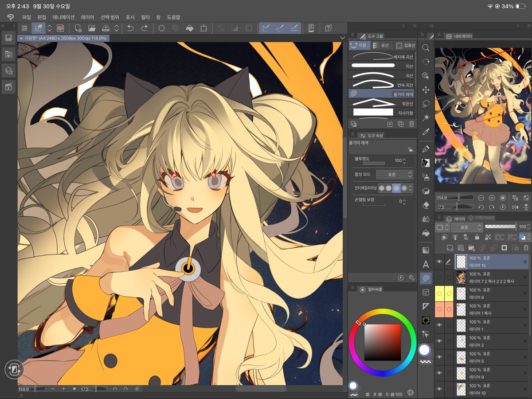Viewport: 532px width, 399px height.
Task: Select the Auto select magic wand tool
Action: 426,117
